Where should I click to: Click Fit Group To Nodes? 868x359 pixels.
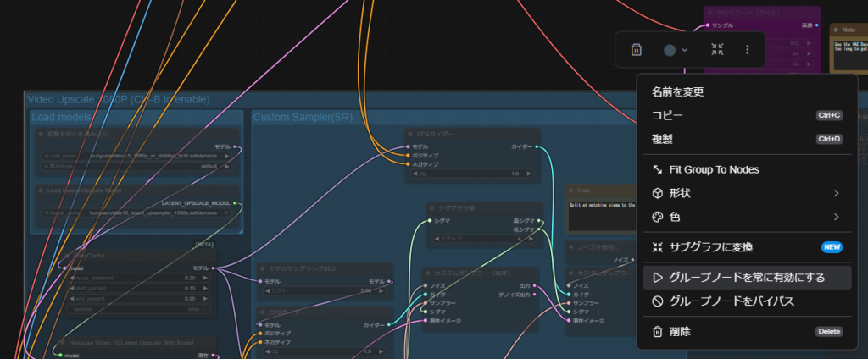click(714, 169)
